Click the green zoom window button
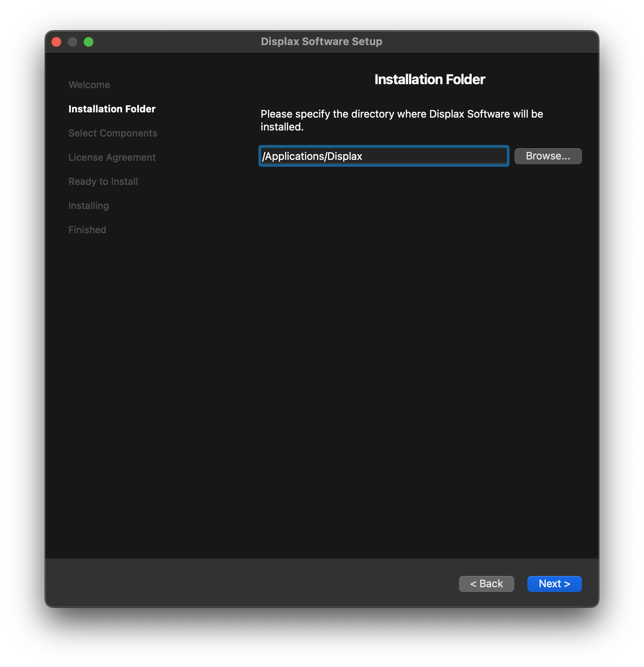The width and height of the screenshot is (644, 667). 89,42
